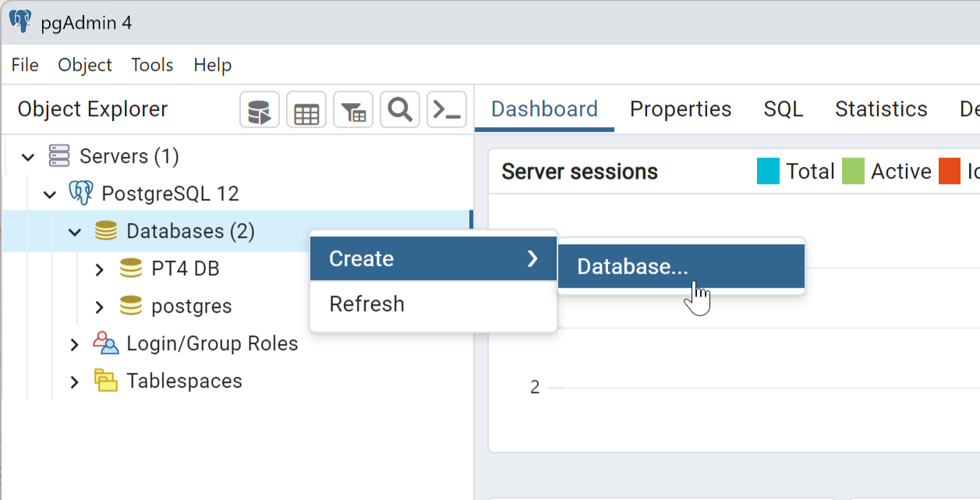Click the Active legend label
This screenshot has width=980, height=500.
900,171
